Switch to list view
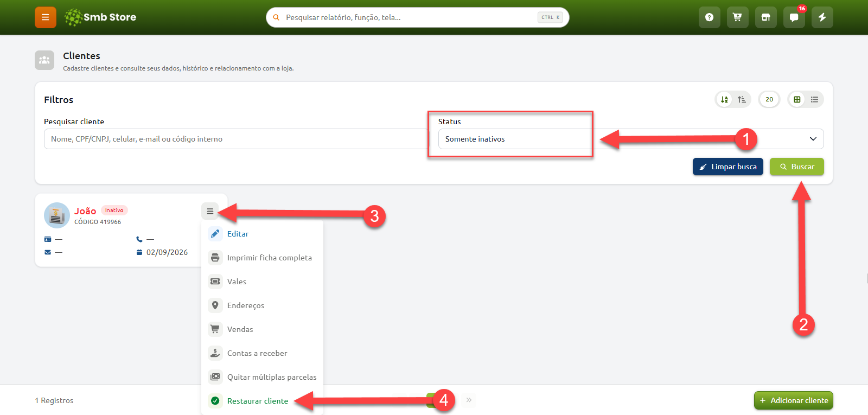The height and width of the screenshot is (415, 868). 814,99
